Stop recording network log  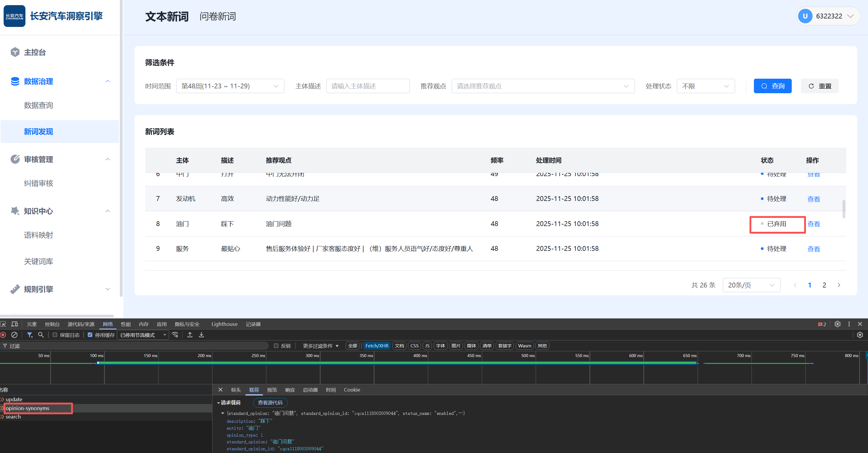(x=3, y=335)
